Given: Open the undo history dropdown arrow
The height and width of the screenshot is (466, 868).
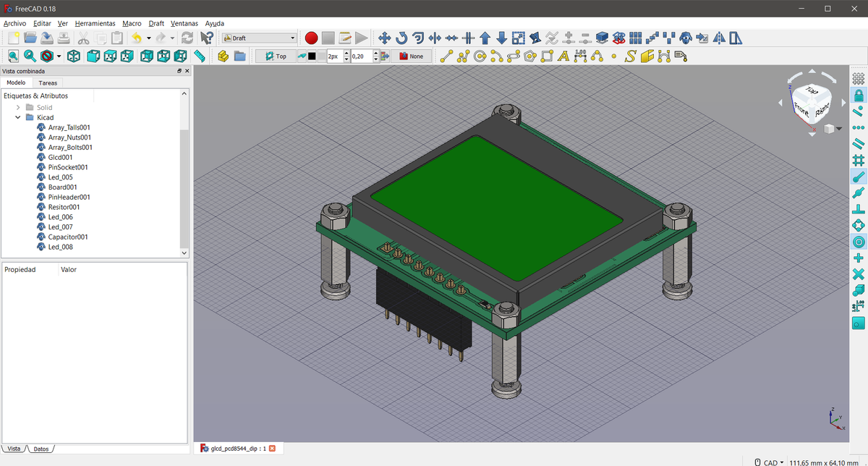Looking at the screenshot, I should coord(148,38).
